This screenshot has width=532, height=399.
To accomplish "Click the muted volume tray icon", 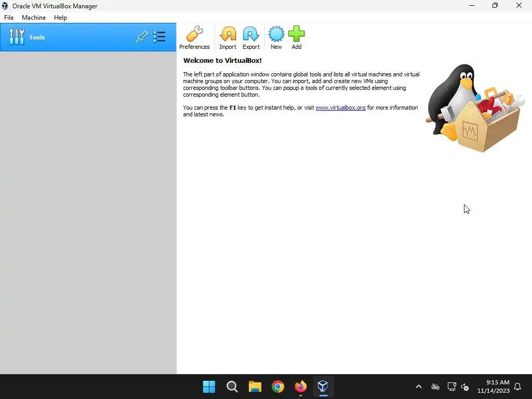I will (465, 387).
